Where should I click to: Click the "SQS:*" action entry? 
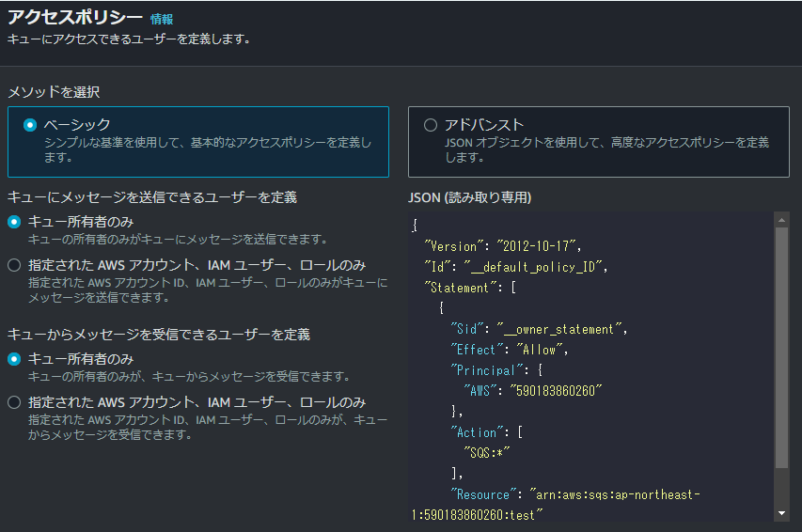[489, 452]
